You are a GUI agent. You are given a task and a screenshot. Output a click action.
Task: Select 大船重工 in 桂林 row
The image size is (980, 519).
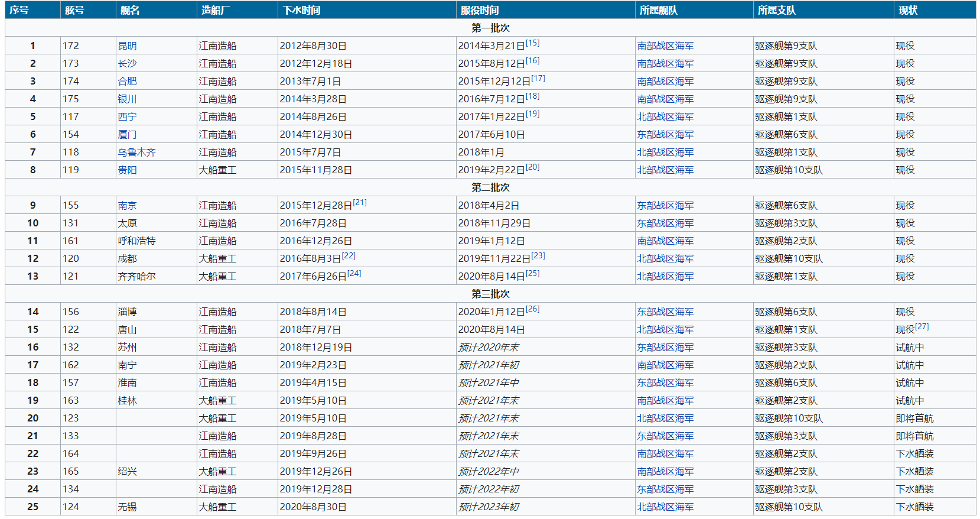click(x=217, y=401)
